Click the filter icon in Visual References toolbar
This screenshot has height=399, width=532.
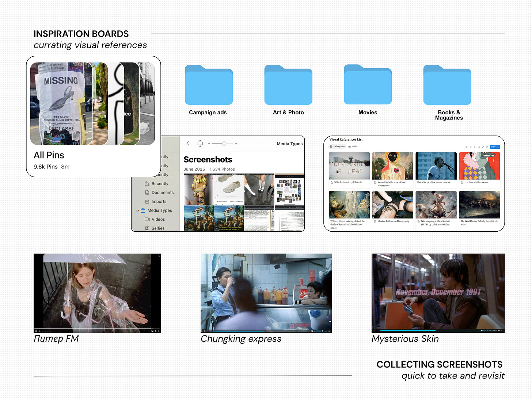[x=466, y=147]
